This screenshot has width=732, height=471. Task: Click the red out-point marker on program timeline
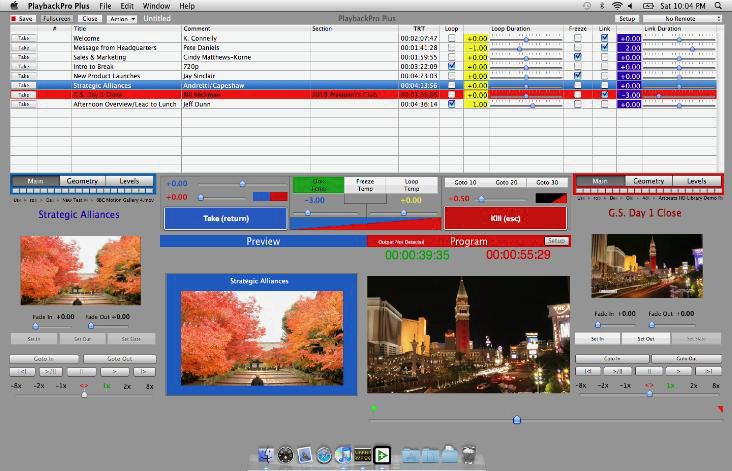click(720, 408)
